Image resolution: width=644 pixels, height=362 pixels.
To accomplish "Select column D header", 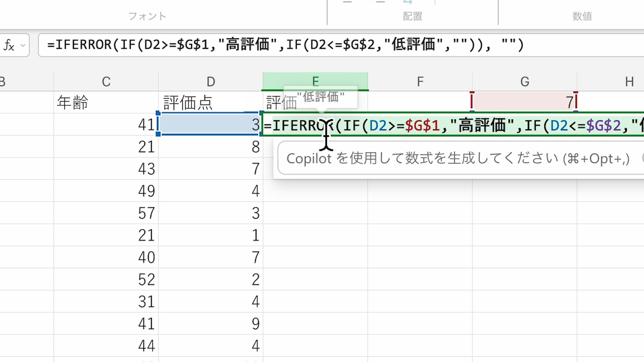I will (210, 81).
